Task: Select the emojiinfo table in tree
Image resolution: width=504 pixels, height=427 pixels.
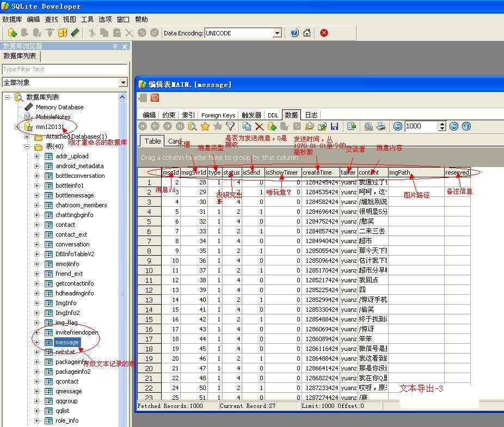Action: click(x=67, y=264)
